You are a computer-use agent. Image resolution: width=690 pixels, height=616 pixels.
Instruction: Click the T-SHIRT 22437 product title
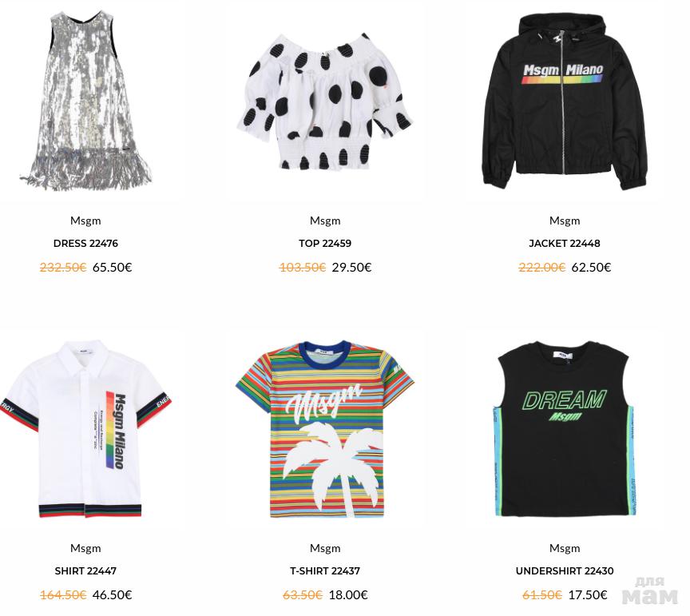325,571
